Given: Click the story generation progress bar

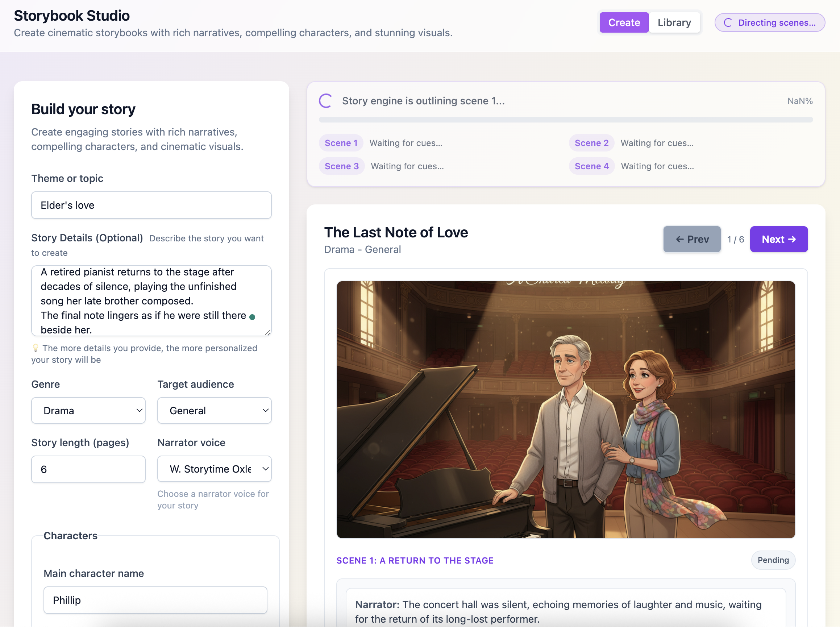Looking at the screenshot, I should point(565,120).
